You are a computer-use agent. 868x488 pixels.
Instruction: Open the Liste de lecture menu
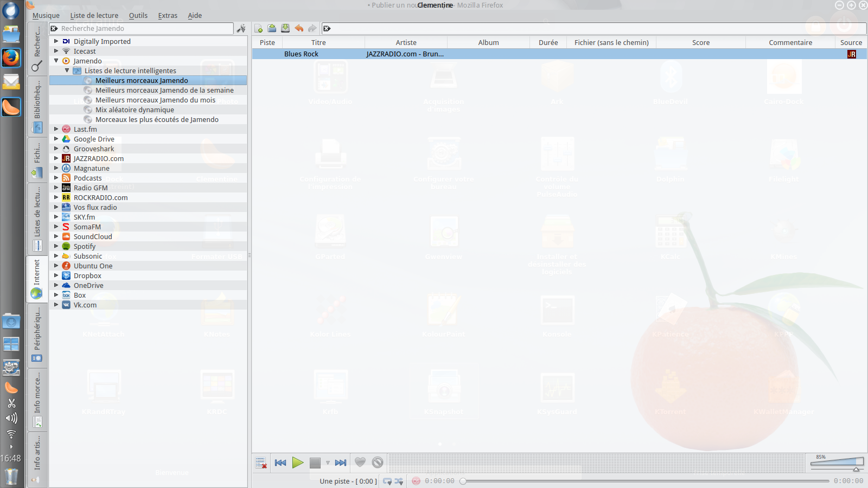(x=94, y=16)
